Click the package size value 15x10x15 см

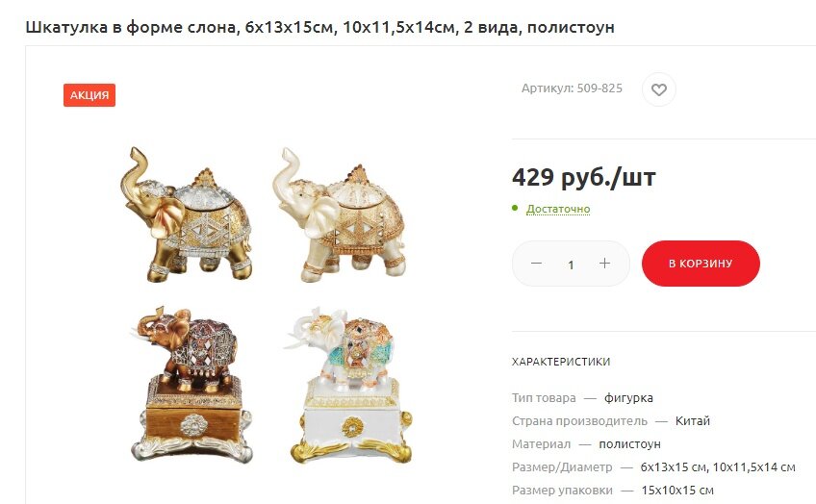(677, 490)
